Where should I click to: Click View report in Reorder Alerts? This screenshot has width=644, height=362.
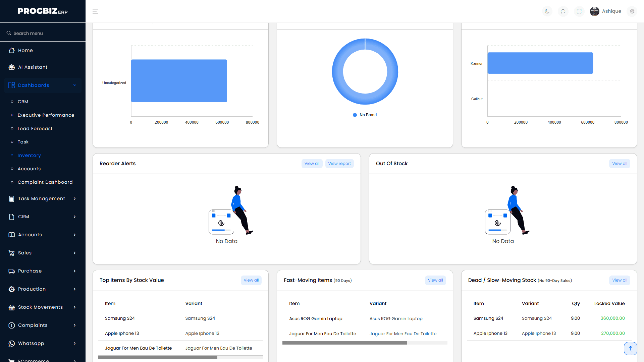tap(339, 164)
